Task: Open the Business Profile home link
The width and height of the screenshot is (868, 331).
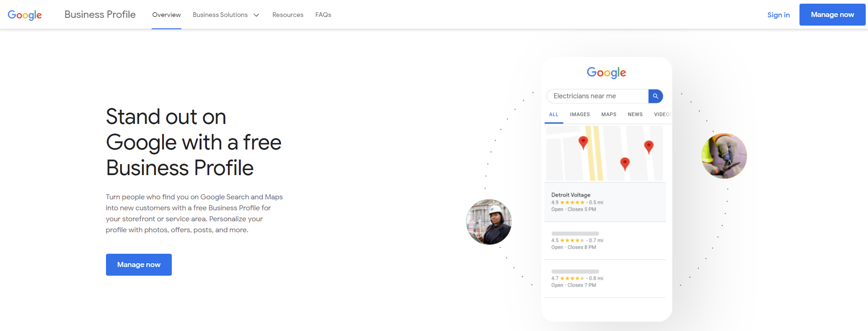Action: tap(100, 15)
